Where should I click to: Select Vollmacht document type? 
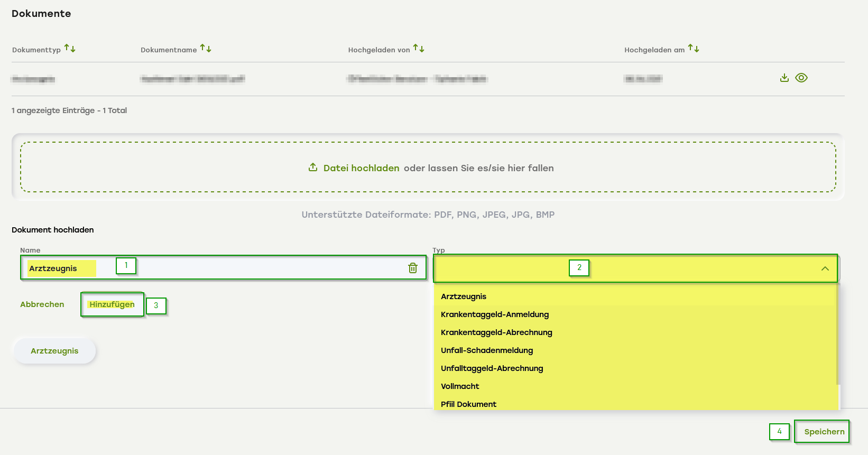click(460, 386)
